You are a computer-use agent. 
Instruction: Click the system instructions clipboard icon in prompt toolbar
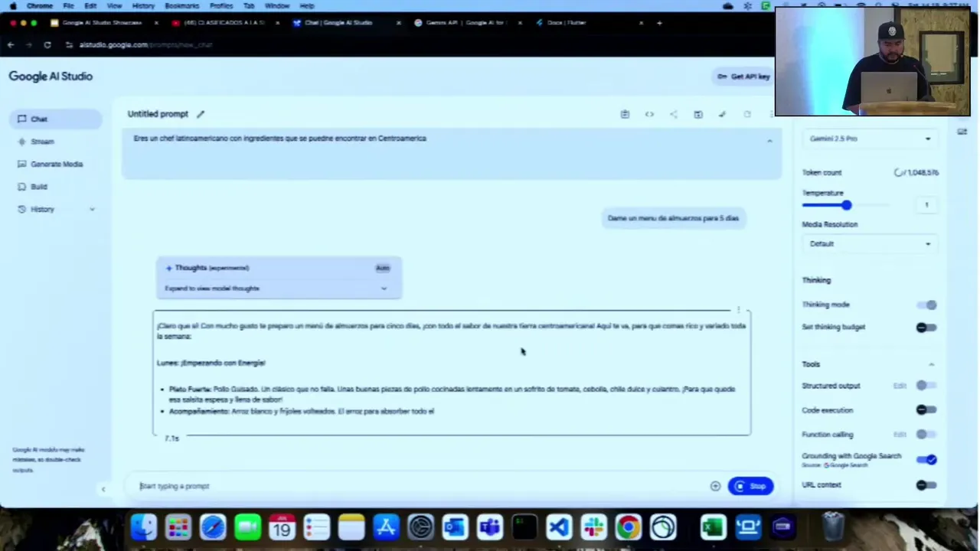[625, 114]
